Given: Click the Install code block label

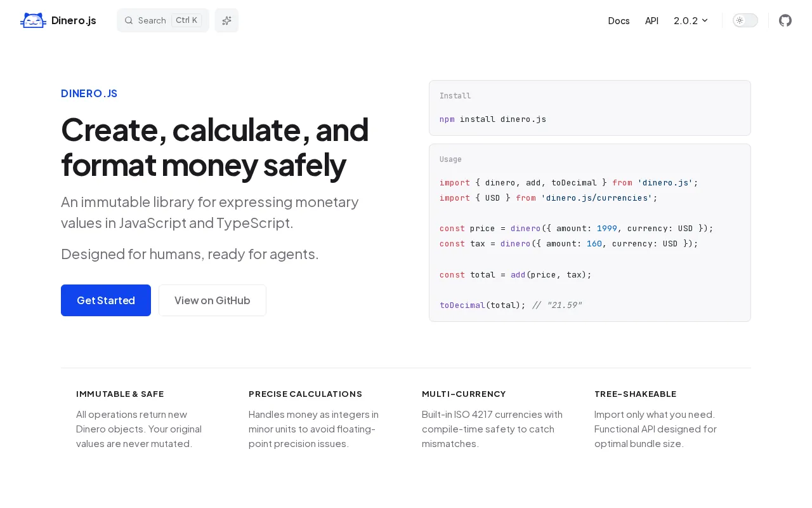Looking at the screenshot, I should [455, 96].
